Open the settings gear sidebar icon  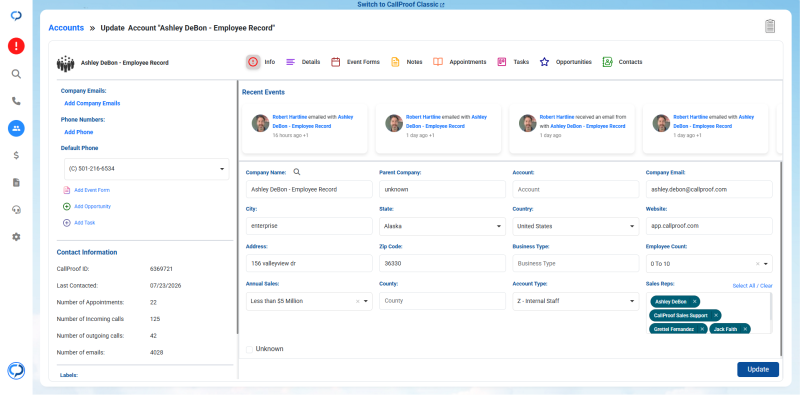pos(16,237)
